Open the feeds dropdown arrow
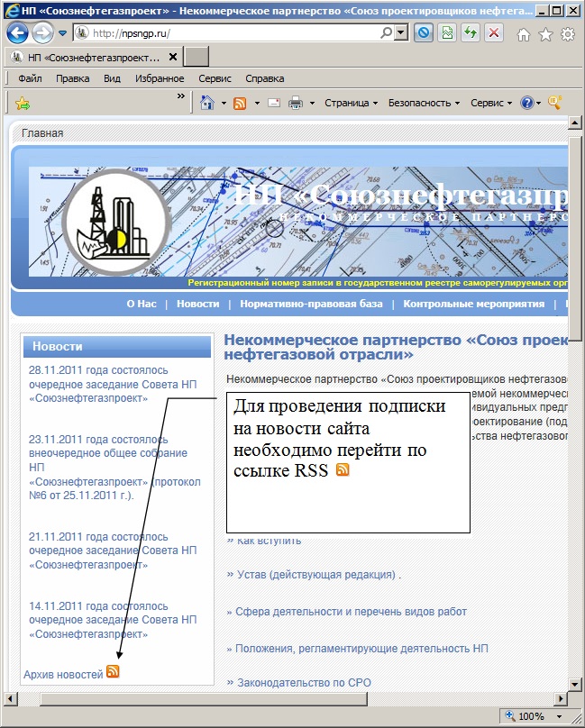Image resolution: width=585 pixels, height=728 pixels. tap(257, 103)
